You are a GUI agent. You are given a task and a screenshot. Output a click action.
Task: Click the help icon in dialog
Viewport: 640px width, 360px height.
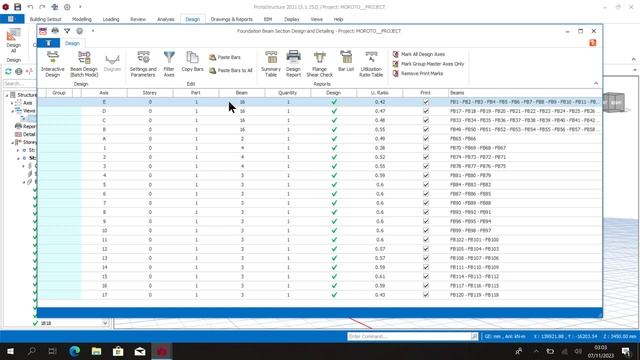(593, 43)
